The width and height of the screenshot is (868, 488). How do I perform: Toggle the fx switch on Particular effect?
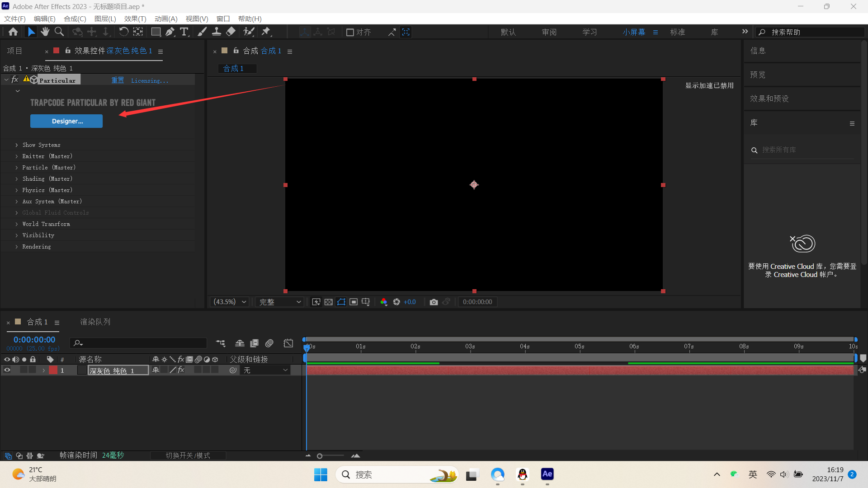pyautogui.click(x=15, y=80)
